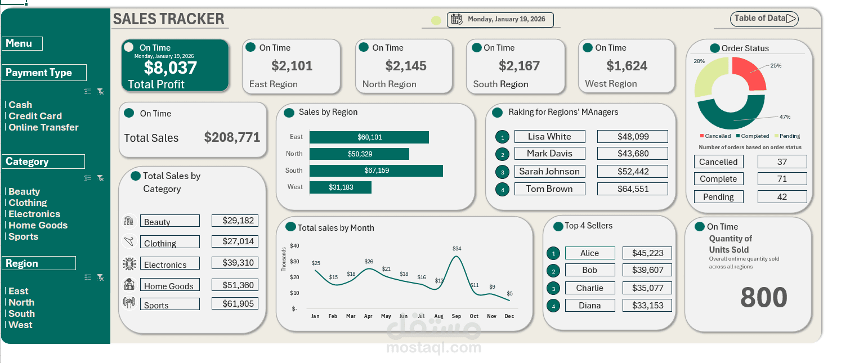
Task: Click the teal dot on Order Status card
Action: click(715, 48)
